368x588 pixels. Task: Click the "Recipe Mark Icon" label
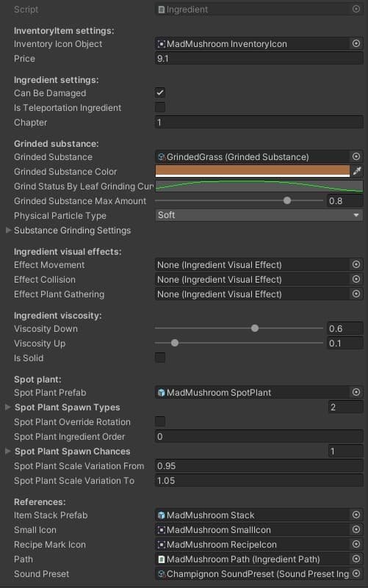[x=49, y=545]
